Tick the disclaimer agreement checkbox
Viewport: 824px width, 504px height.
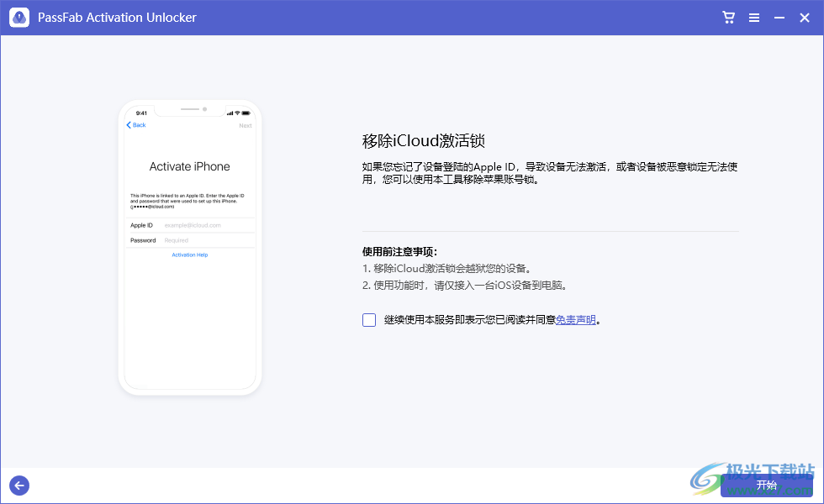369,320
